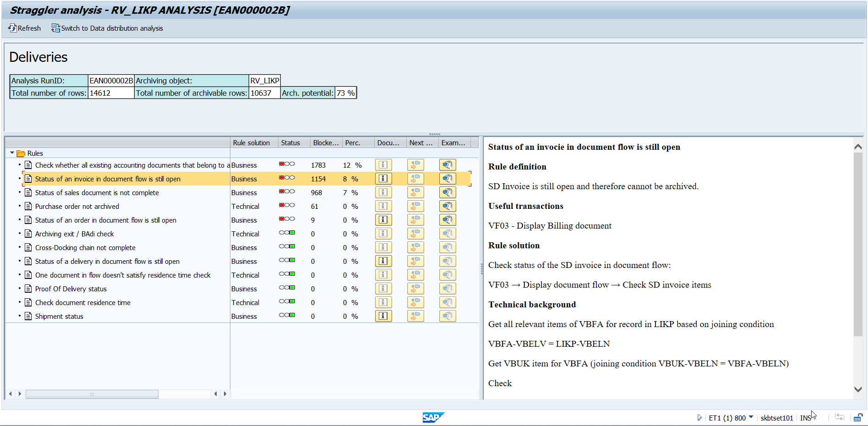Click green status light for Shipment status row
The height and width of the screenshot is (426, 868).
tap(287, 315)
